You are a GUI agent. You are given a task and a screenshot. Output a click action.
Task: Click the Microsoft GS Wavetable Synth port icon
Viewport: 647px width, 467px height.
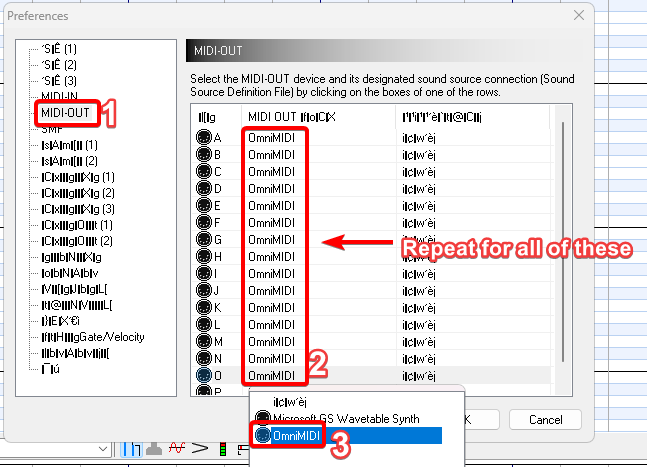point(262,419)
